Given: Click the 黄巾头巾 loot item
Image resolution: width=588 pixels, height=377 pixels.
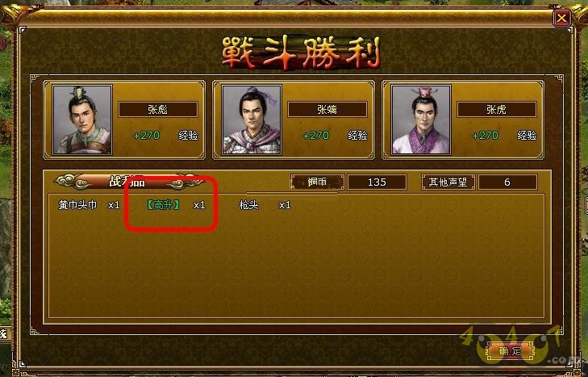Looking at the screenshot, I should [77, 205].
